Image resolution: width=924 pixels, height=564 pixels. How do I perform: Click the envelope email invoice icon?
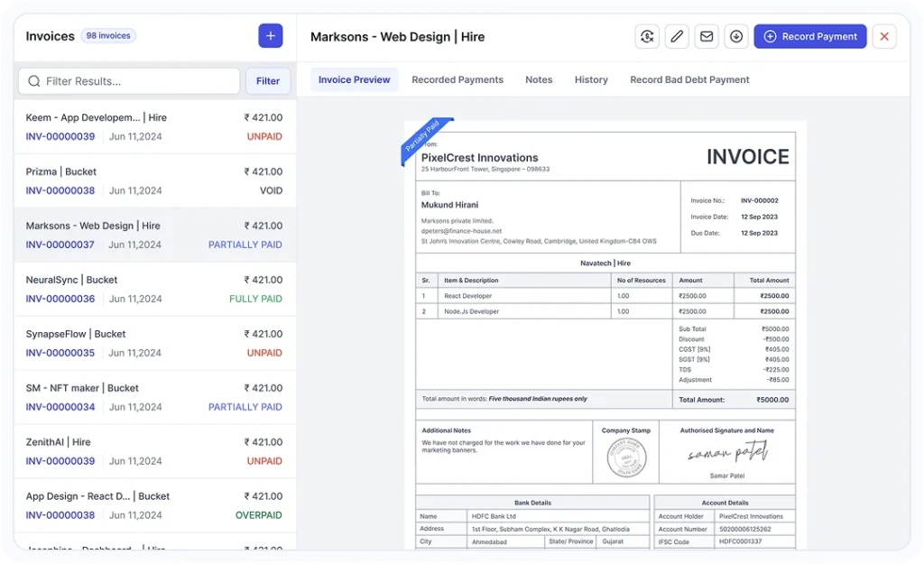click(x=707, y=36)
